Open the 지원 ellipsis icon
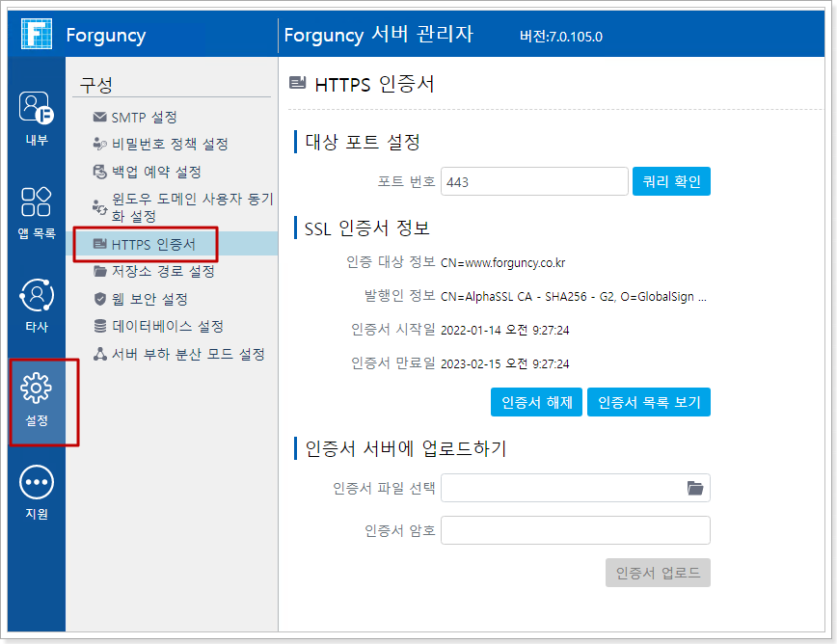The width and height of the screenshot is (837, 644). [x=37, y=482]
